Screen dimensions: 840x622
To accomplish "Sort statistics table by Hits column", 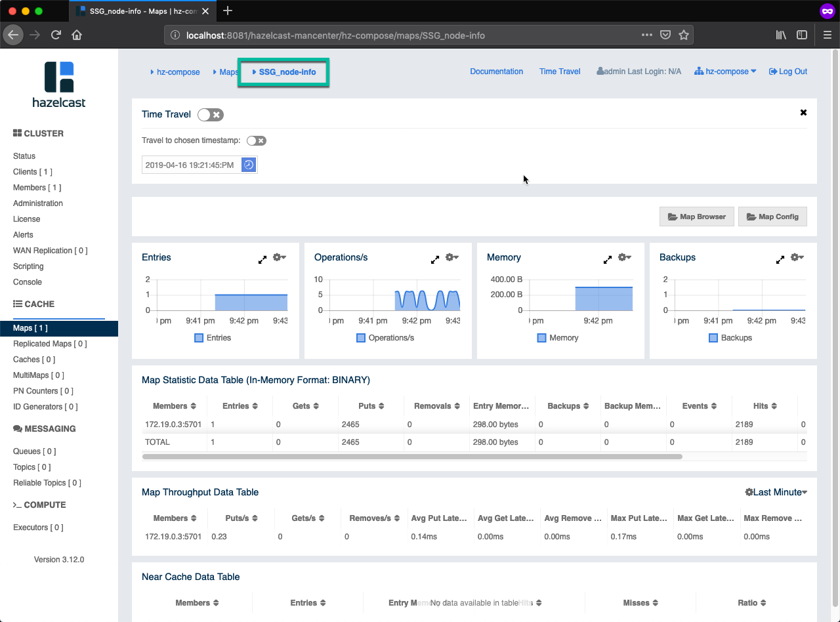I will 765,406.
